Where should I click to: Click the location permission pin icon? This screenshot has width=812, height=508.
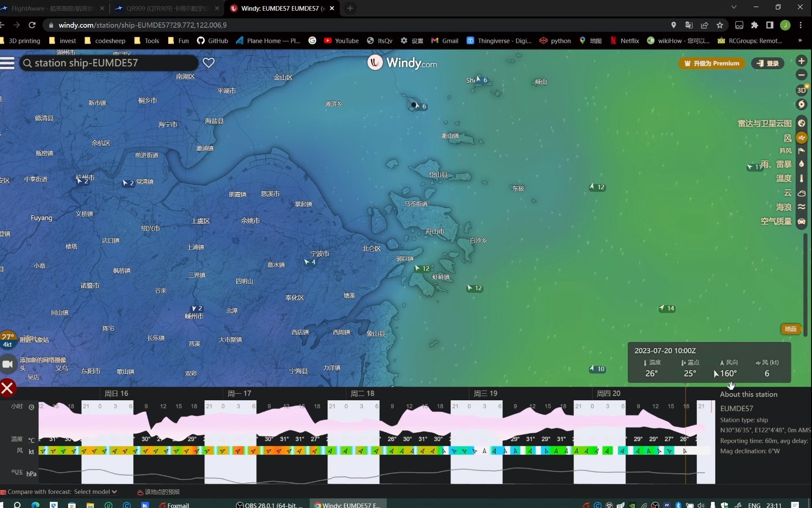673,25
